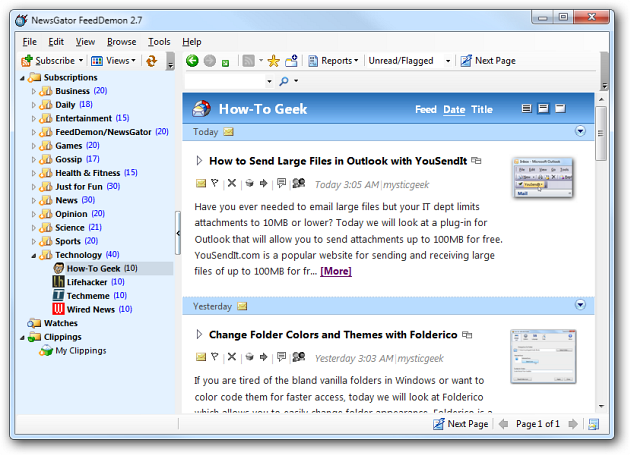Click the gray RSS feed icon
This screenshot has width=630, height=455.
point(249,61)
